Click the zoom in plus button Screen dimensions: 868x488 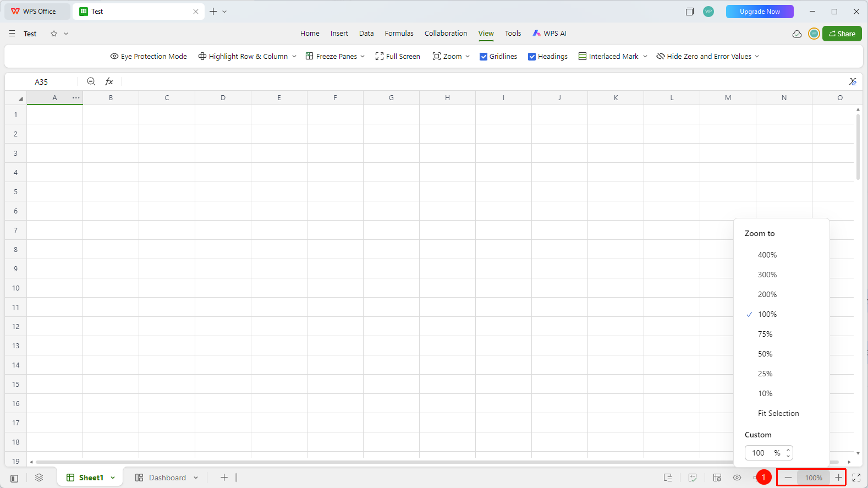(838, 478)
